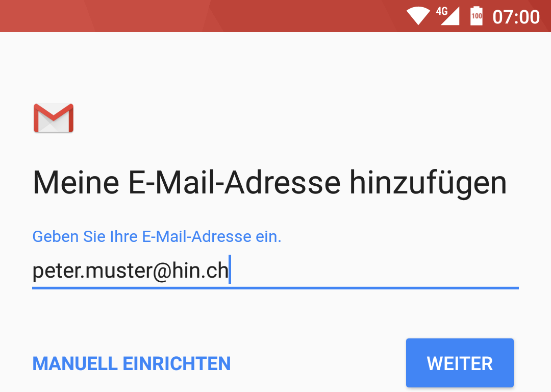The image size is (551, 392).
Task: Tap the 07:00 clock in status bar
Action: pyautogui.click(x=516, y=17)
